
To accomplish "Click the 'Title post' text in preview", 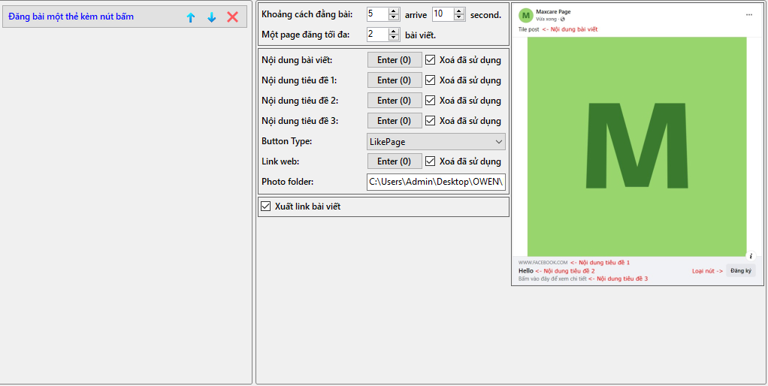I will 528,29.
